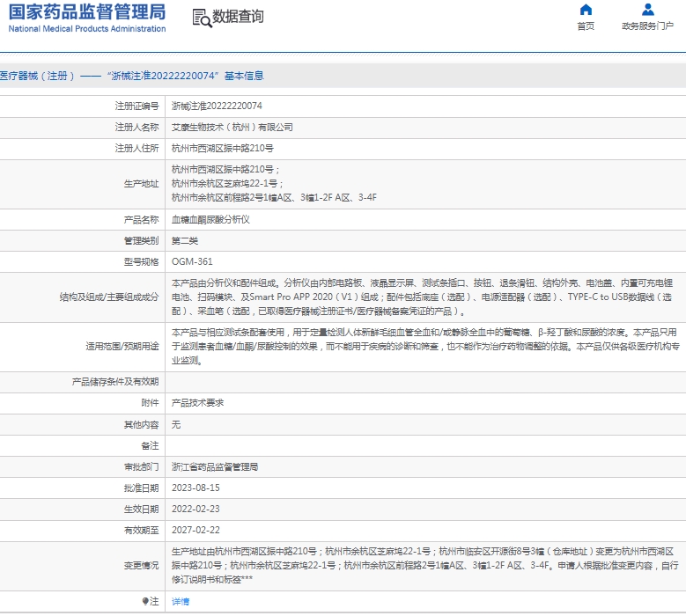Click the 产品储存条件及有效期 label

115,382
